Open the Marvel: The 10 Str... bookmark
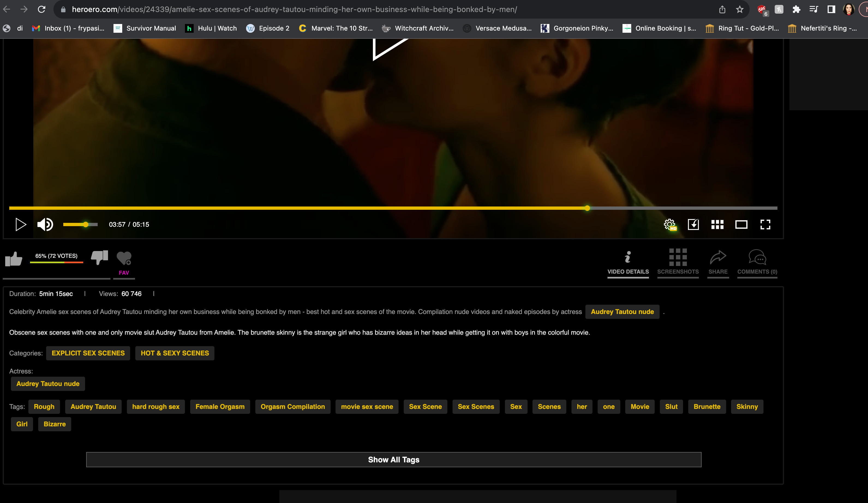868x503 pixels. pos(336,28)
